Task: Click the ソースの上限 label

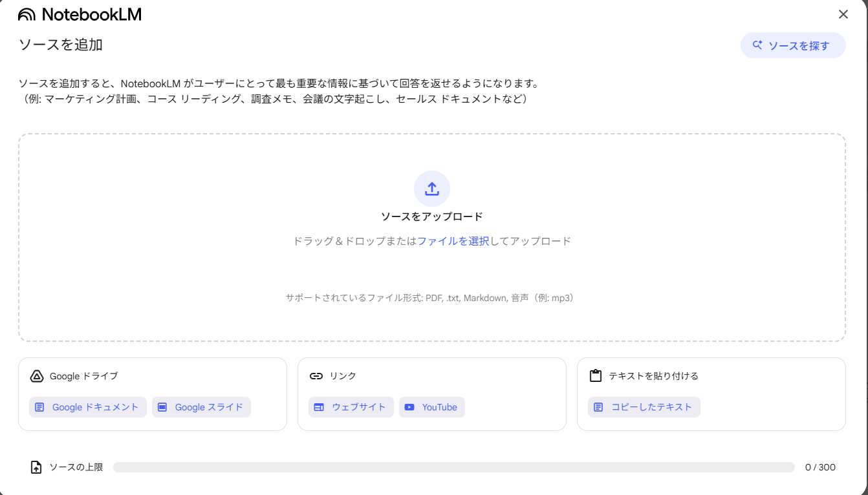Action: (x=76, y=467)
